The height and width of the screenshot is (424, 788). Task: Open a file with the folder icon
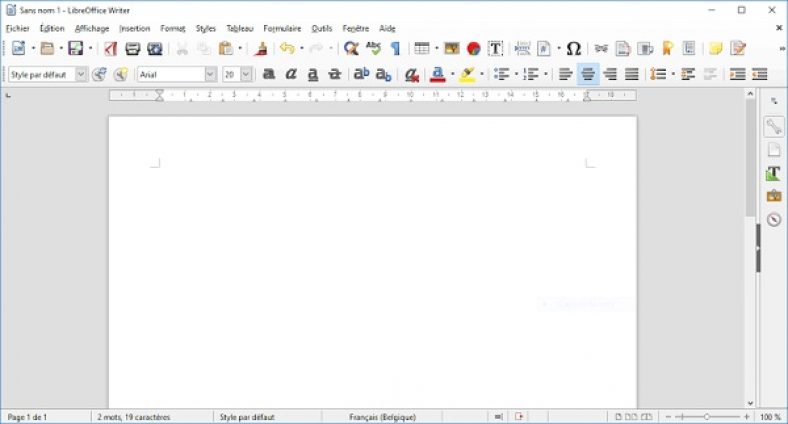[47, 48]
